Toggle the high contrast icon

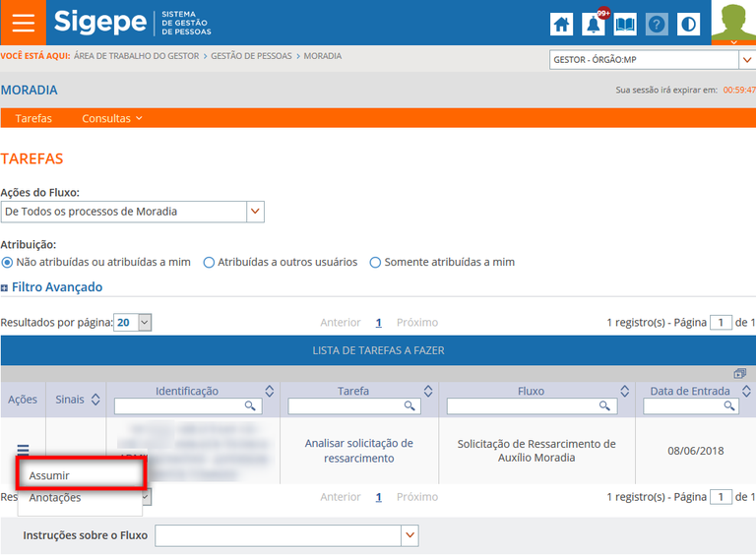689,25
